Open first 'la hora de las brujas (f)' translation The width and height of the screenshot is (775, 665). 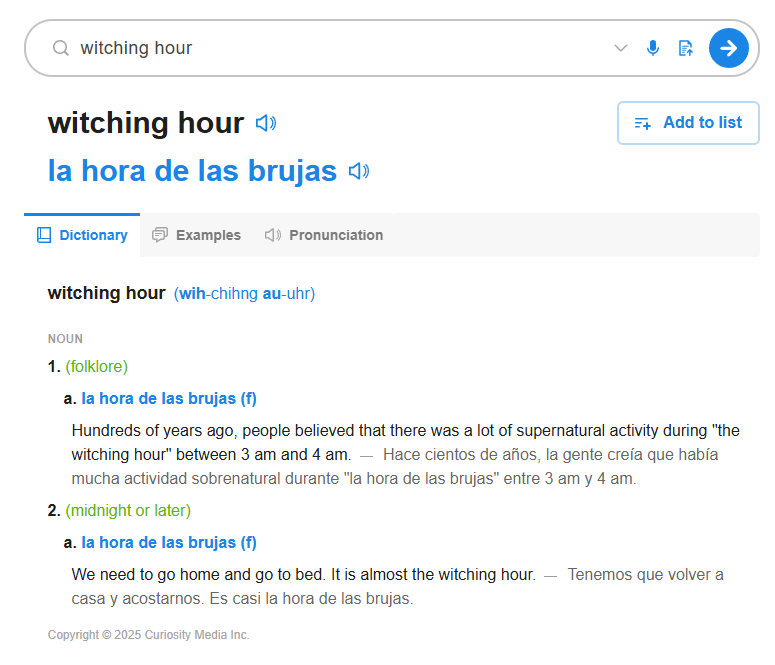169,399
